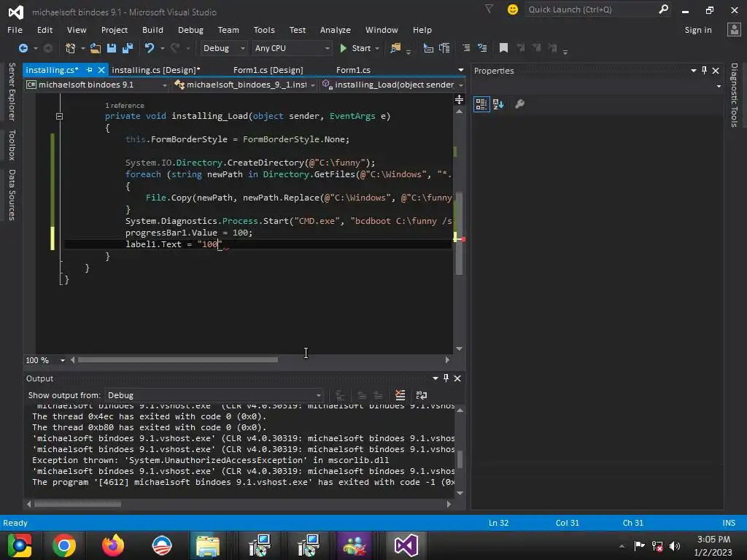Click the uncomment selected lines icon
Image resolution: width=747 pixels, height=560 pixels.
pyautogui.click(x=482, y=48)
